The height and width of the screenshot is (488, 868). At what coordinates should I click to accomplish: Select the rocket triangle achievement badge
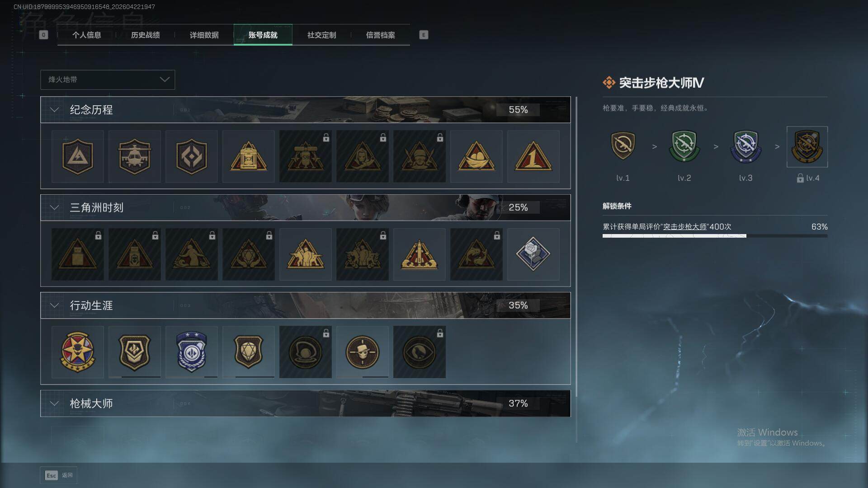[x=419, y=254]
